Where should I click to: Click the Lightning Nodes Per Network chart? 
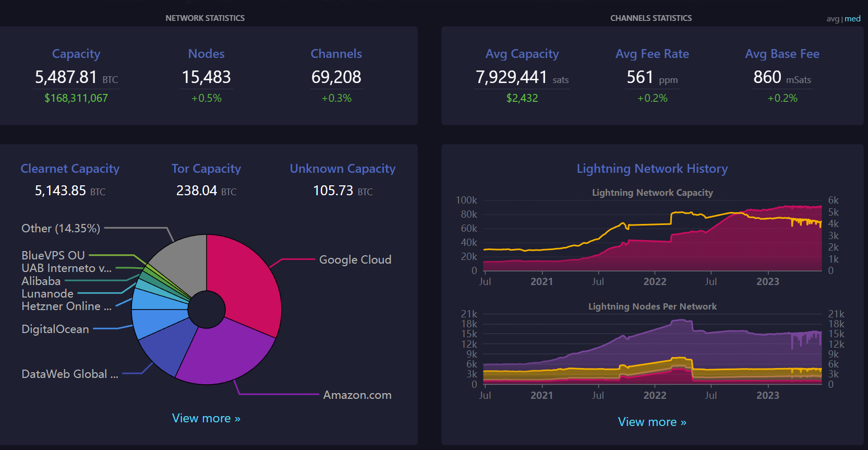coord(652,350)
